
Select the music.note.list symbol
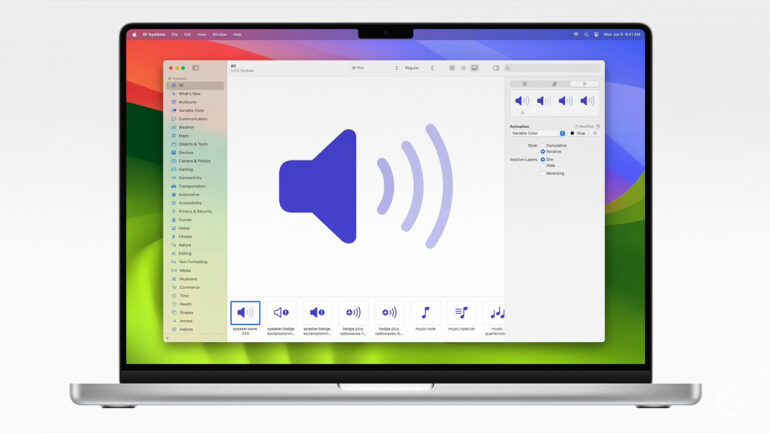pyautogui.click(x=460, y=313)
